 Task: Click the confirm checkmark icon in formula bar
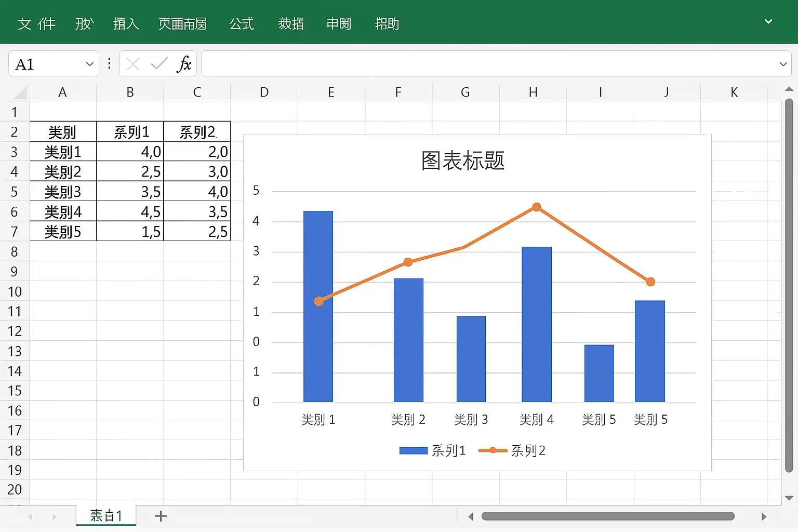(x=159, y=64)
